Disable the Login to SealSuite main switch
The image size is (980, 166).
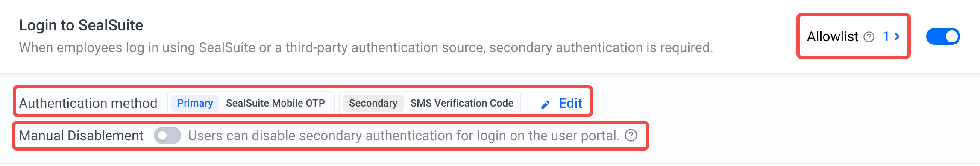tap(943, 37)
